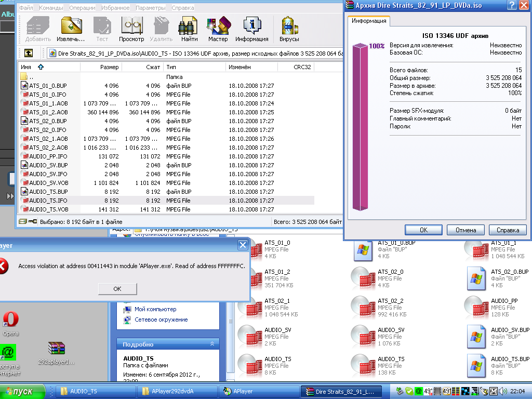This screenshot has width=532, height=399.
Task: Select ATS_02_0.IFO file row
Action: tap(166, 130)
